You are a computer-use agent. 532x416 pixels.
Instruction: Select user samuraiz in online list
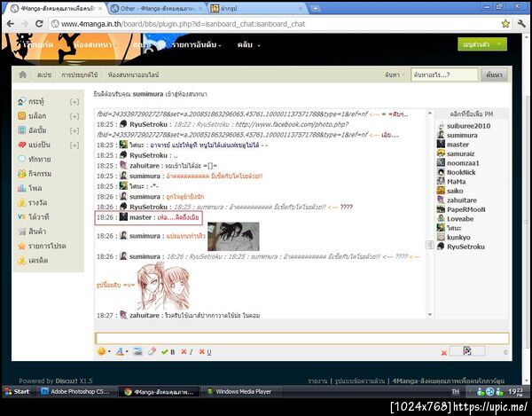click(460, 153)
